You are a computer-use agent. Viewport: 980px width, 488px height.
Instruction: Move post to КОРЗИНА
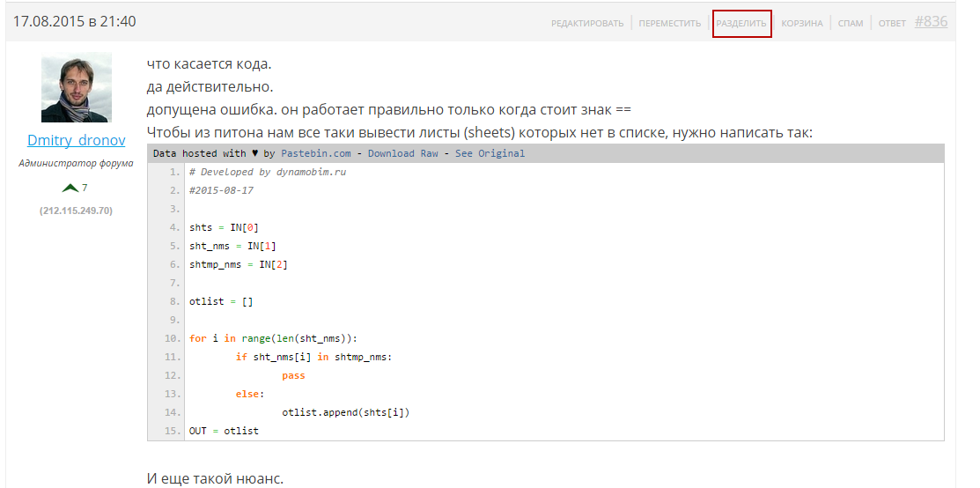(802, 24)
